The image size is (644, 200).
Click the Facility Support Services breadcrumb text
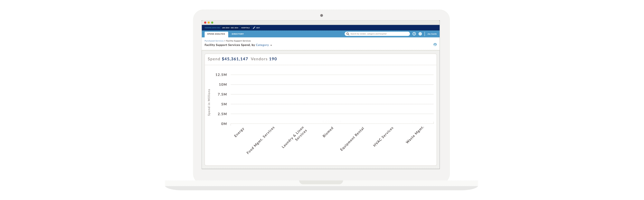[239, 41]
